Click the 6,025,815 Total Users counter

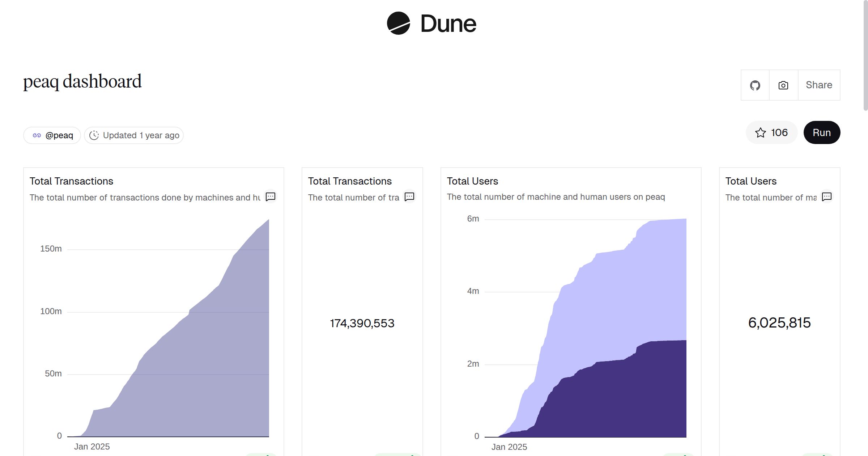pos(779,323)
